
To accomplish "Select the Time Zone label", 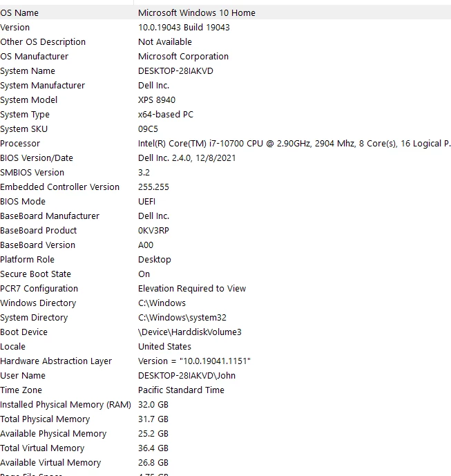I will point(21,390).
